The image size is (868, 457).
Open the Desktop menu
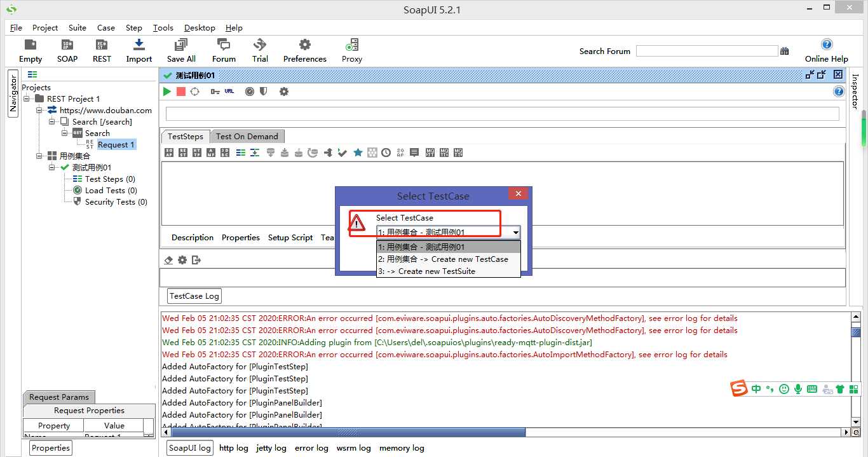click(200, 28)
